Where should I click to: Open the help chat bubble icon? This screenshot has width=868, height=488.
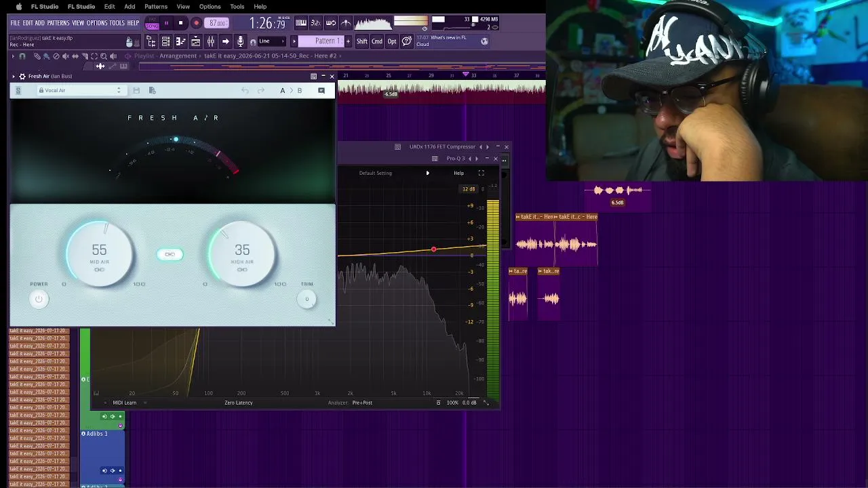click(x=406, y=41)
